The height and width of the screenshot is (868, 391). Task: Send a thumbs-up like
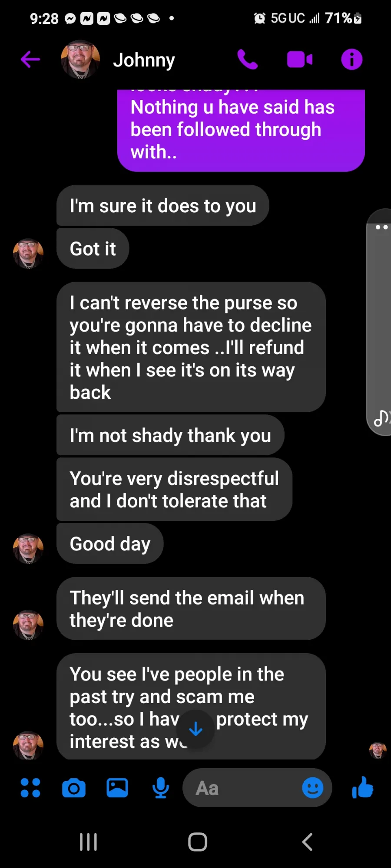363,787
